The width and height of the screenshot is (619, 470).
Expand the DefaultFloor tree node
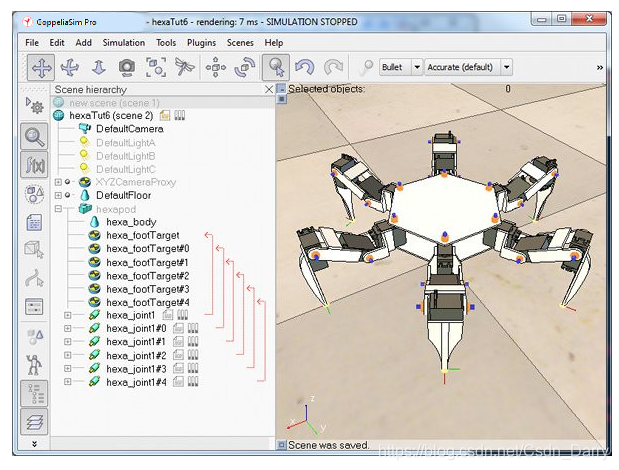point(58,195)
